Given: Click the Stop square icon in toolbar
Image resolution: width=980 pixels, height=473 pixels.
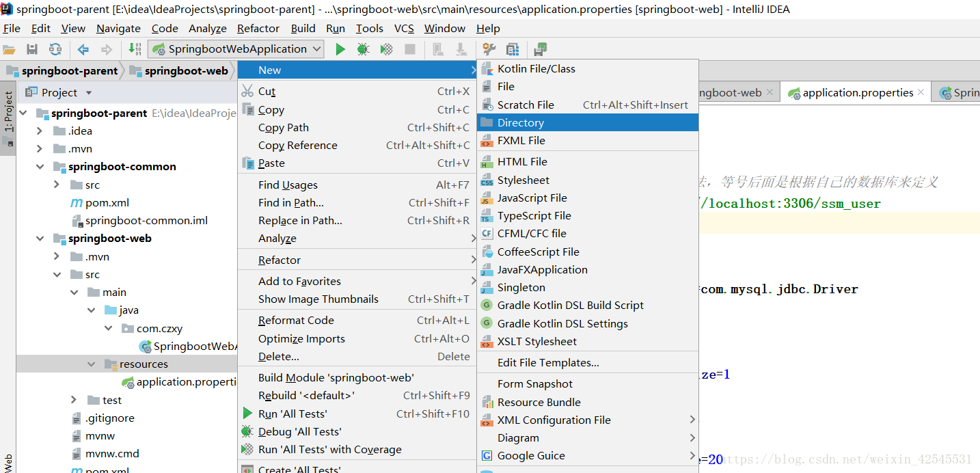Looking at the screenshot, I should coord(410,49).
